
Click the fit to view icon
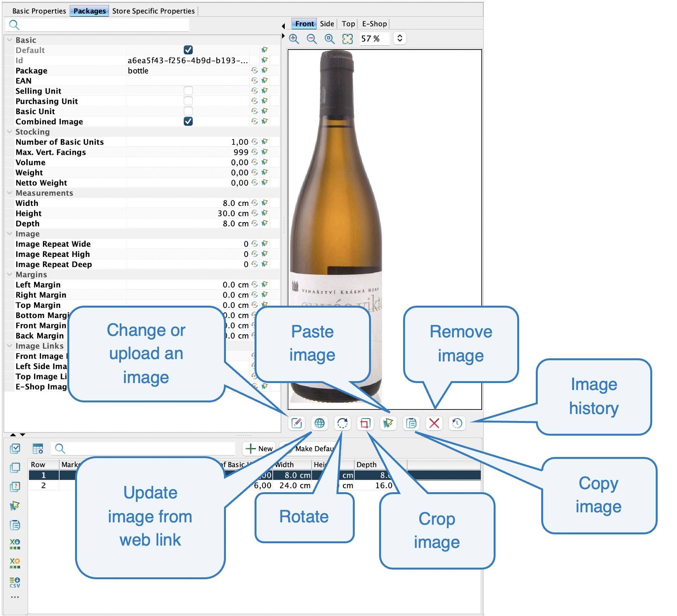coord(347,39)
